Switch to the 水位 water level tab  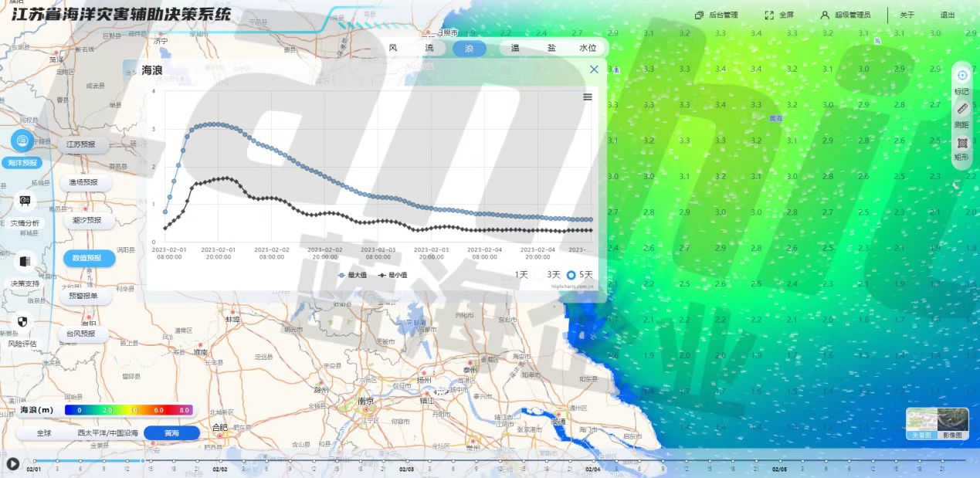click(588, 48)
